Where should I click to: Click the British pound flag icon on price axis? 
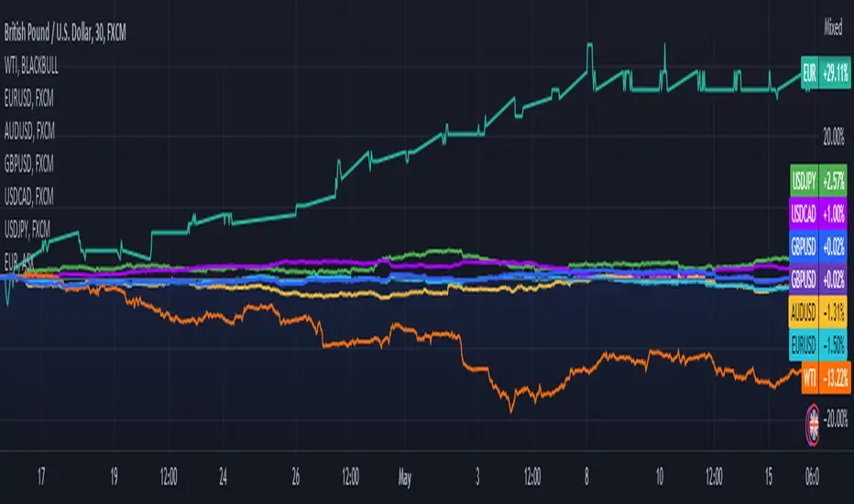tap(813, 425)
